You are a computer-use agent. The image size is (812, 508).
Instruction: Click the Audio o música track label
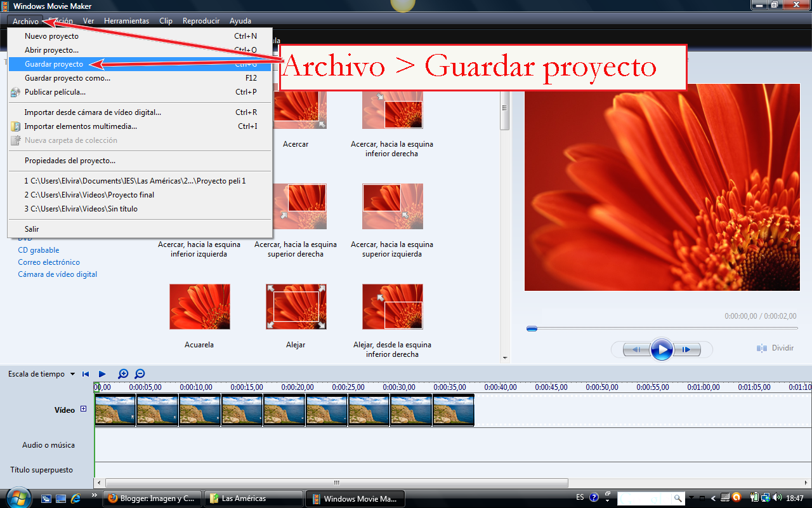(x=48, y=445)
